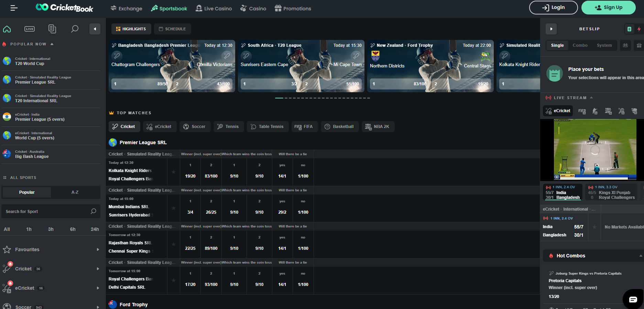
Task: Expand the Favourites arrow
Action: point(98,249)
